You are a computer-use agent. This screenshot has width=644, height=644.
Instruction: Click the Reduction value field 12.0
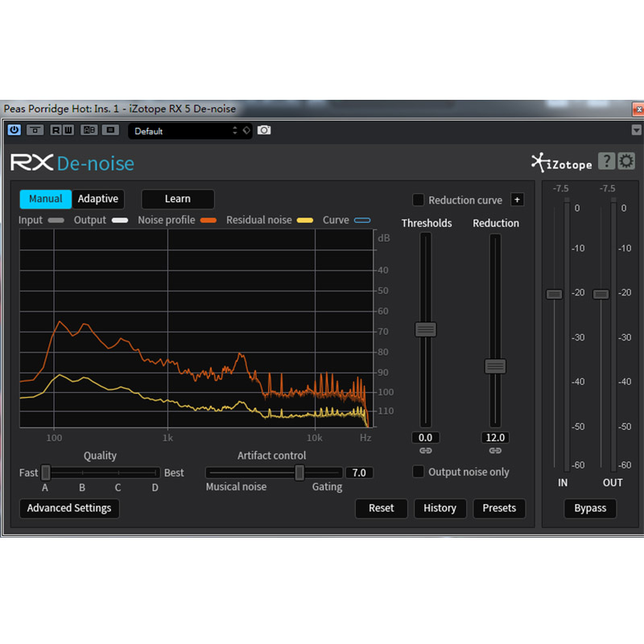coord(495,437)
